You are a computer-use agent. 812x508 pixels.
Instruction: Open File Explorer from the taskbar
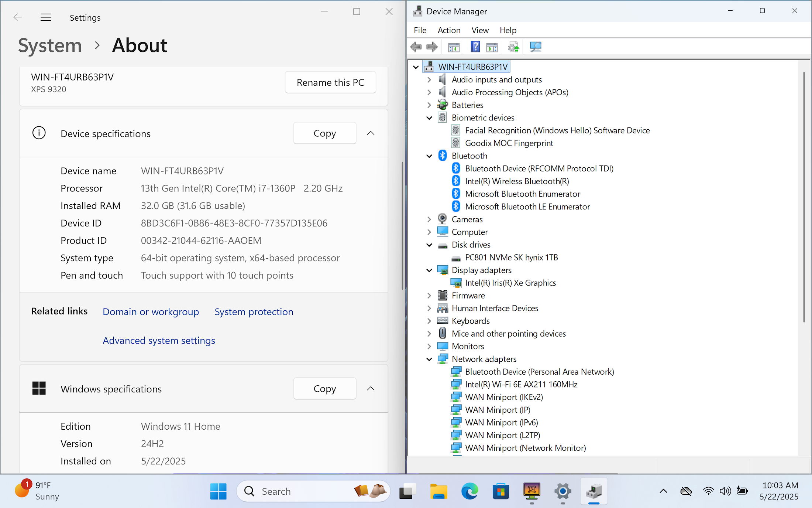(x=438, y=491)
